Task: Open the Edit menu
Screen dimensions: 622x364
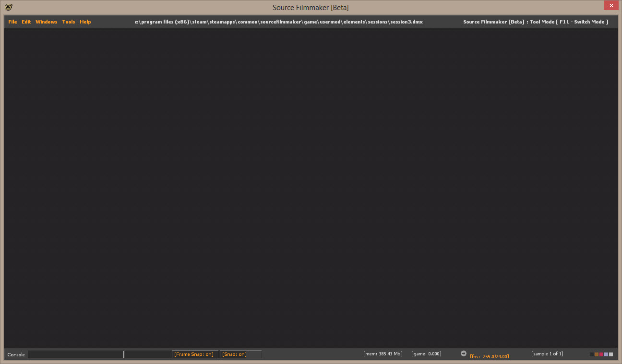Action: pyautogui.click(x=26, y=22)
